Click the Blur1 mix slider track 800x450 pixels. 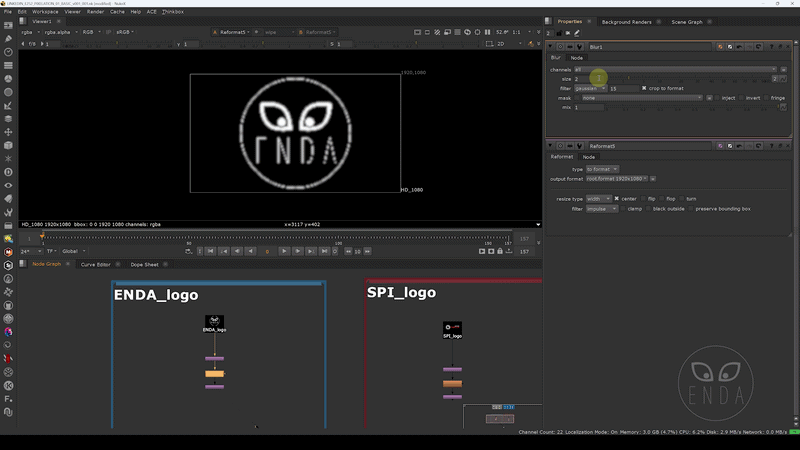coord(693,107)
